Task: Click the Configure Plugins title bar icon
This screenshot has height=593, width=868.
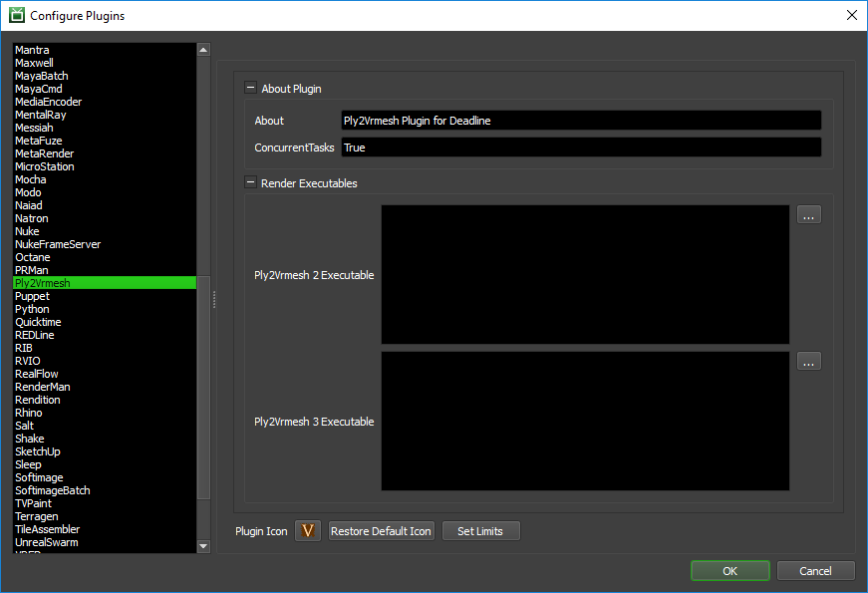Action: 17,15
